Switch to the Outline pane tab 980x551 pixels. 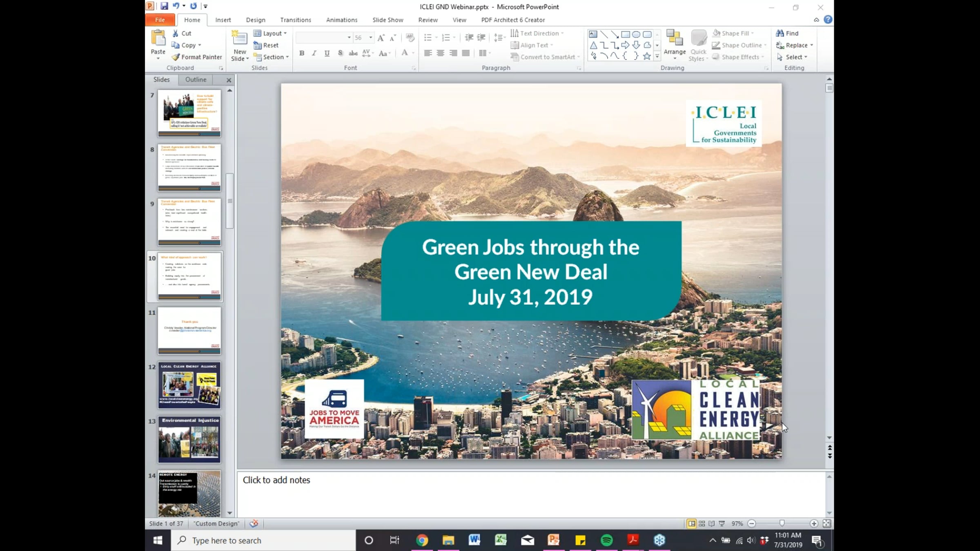(196, 80)
